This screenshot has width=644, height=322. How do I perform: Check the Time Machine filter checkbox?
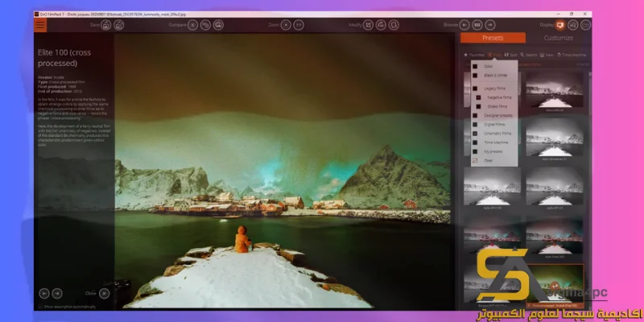point(475,142)
